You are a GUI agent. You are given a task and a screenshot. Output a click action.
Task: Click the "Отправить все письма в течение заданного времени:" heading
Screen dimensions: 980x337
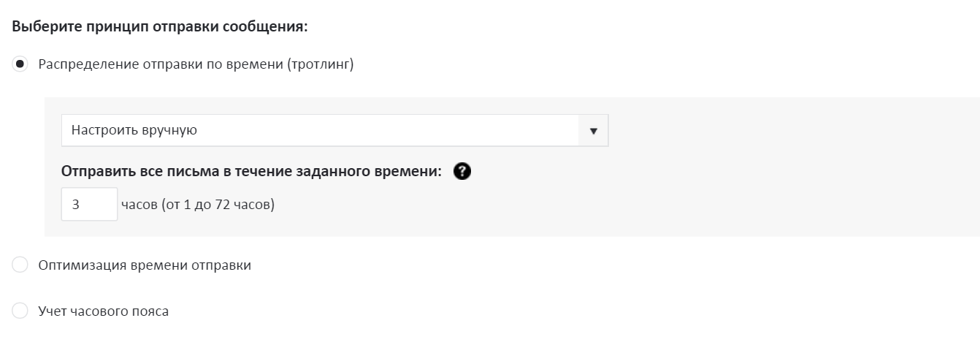(252, 172)
